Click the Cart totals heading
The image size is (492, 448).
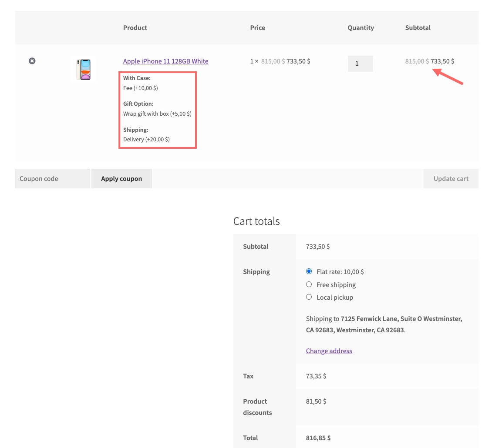click(x=256, y=221)
